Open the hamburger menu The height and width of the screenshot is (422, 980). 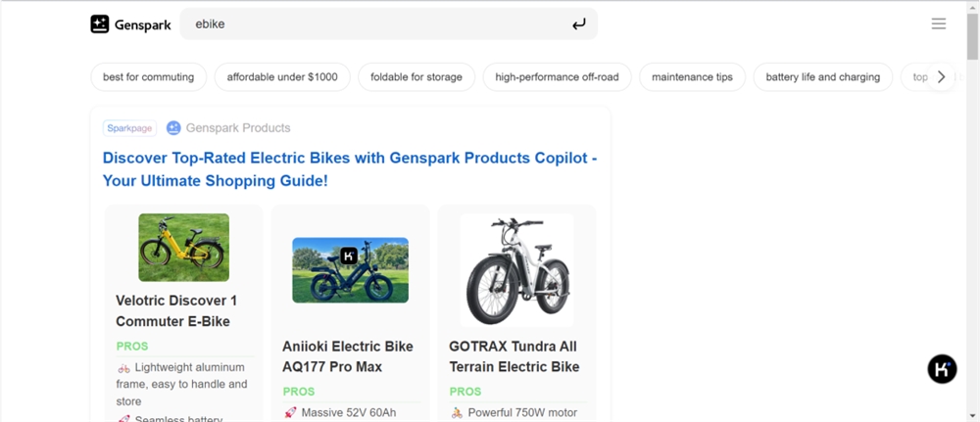tap(939, 23)
